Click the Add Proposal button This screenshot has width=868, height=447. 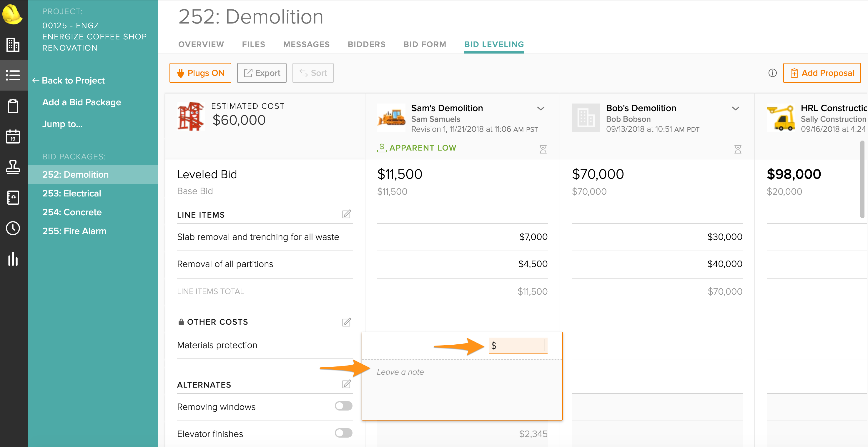[822, 73]
